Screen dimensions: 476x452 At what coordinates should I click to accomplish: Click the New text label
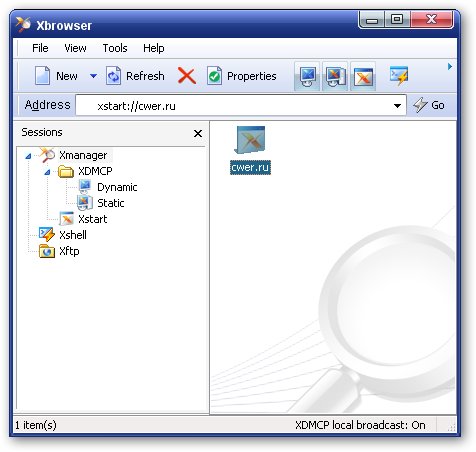tap(67, 76)
